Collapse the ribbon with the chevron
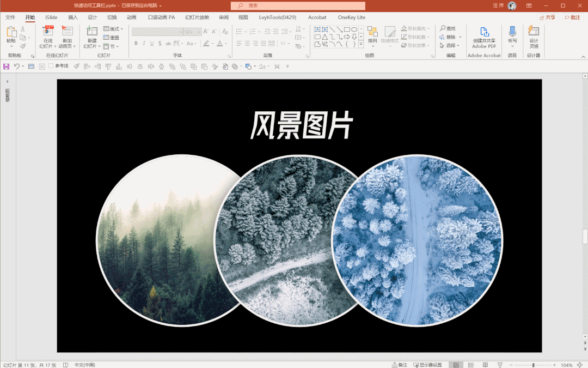 pyautogui.click(x=583, y=57)
